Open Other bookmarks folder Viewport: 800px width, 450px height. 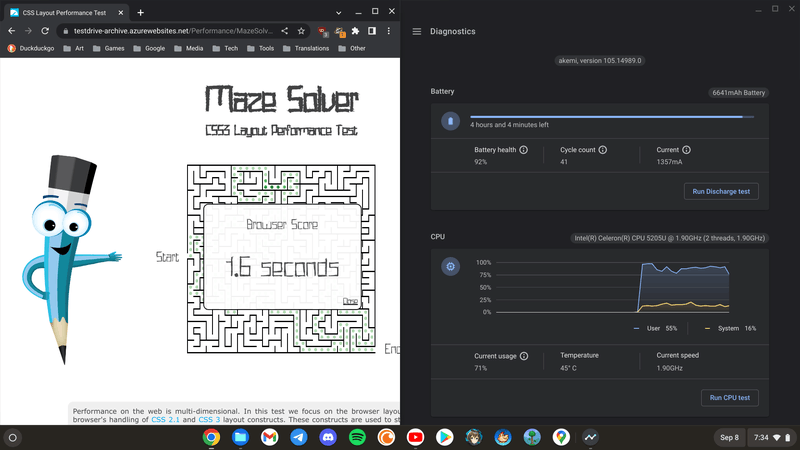coord(352,48)
